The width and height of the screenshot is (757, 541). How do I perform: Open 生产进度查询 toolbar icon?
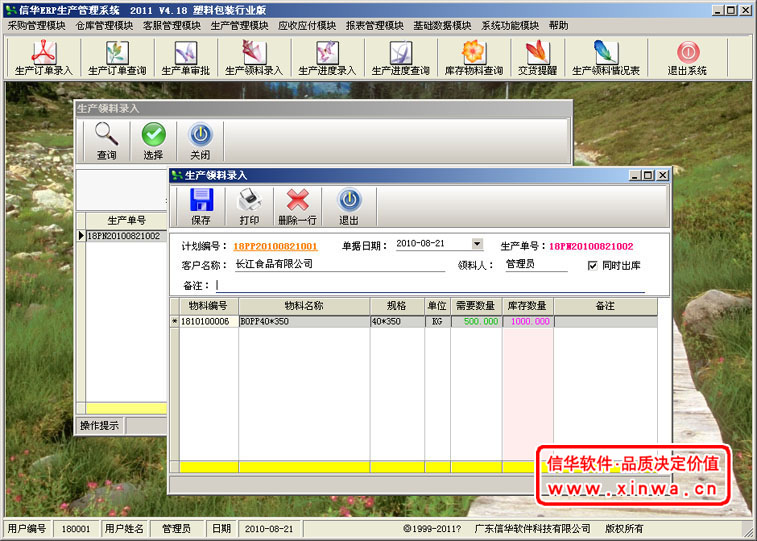(x=401, y=58)
